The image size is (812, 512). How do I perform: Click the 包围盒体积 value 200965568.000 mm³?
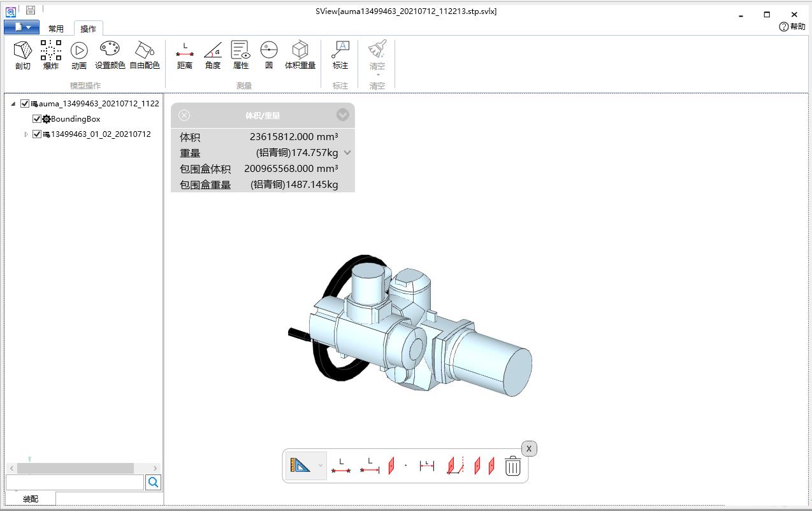(x=291, y=169)
